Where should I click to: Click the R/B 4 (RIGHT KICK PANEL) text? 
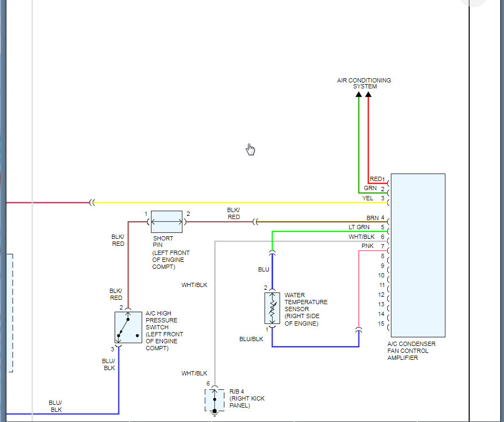coord(247,398)
